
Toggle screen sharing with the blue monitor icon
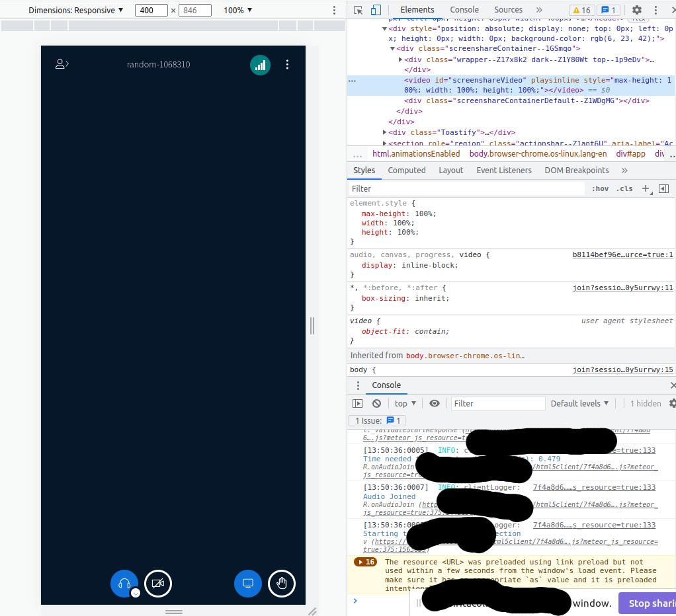tap(248, 584)
